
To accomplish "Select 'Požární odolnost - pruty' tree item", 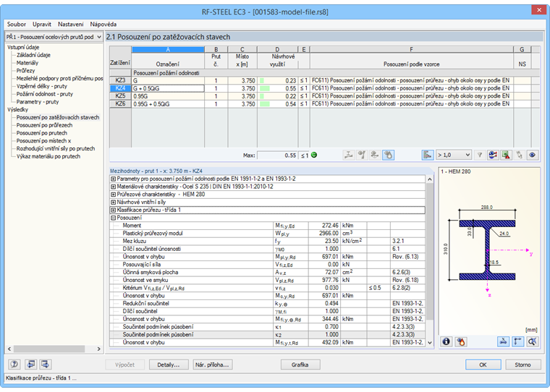I will coord(45,94).
